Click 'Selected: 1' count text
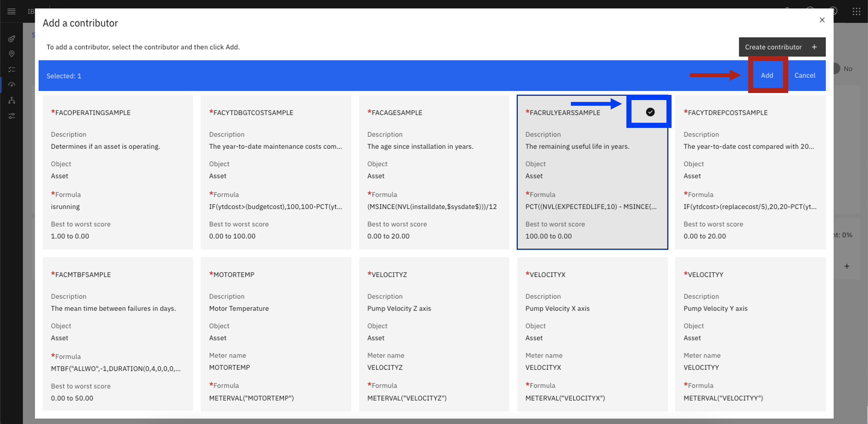This screenshot has height=424, width=868. click(64, 76)
